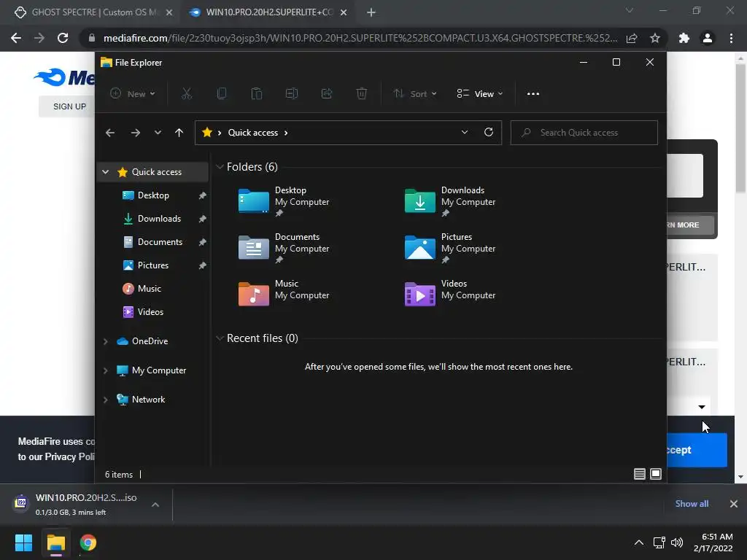Viewport: 747px width, 560px height.
Task: Open the Windows Start button
Action: coord(23,542)
